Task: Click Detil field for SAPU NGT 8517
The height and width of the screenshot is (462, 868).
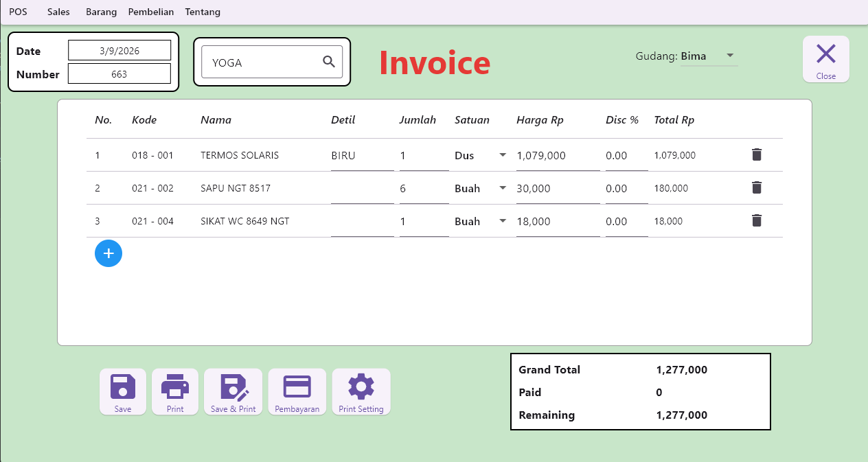Action: (363, 189)
